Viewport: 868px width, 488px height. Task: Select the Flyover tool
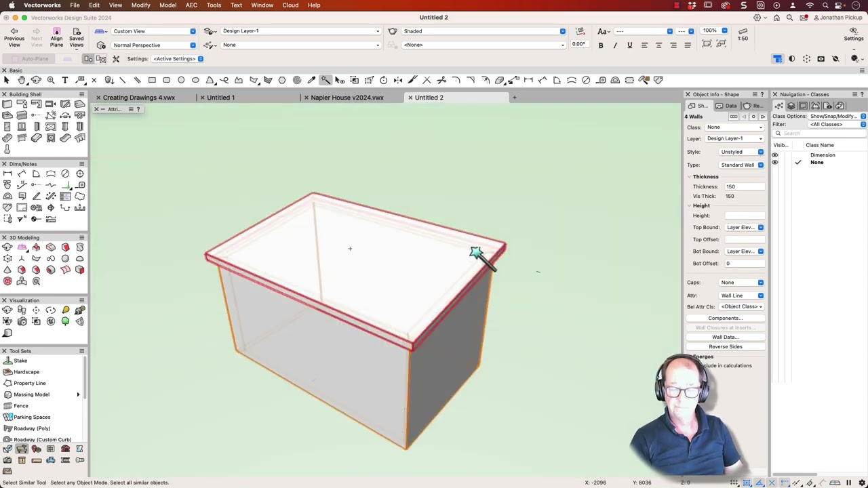[x=36, y=80]
